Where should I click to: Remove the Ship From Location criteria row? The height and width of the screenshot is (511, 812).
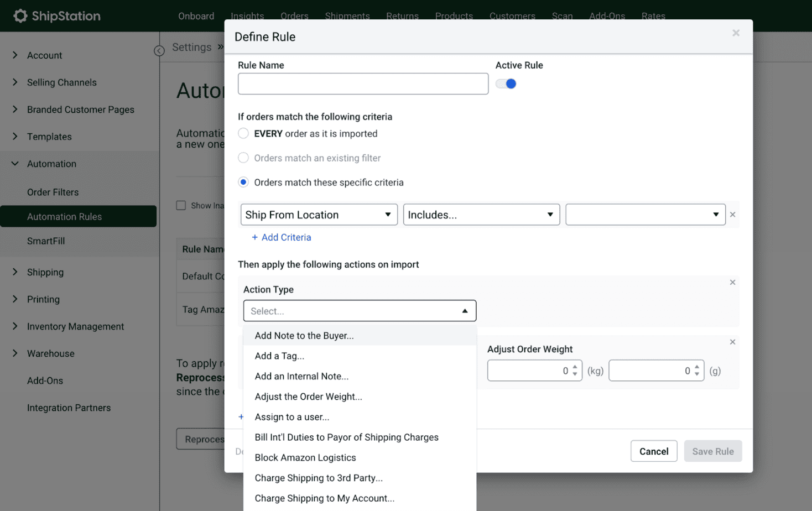[x=732, y=215]
